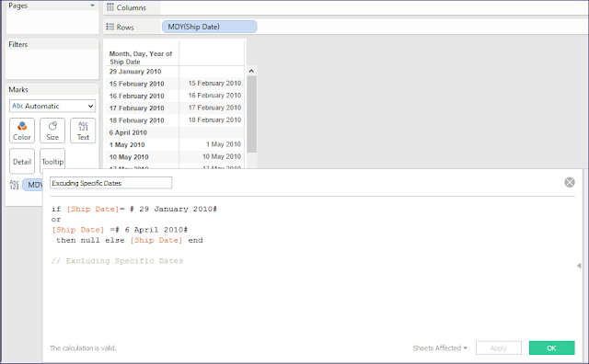Click the Month, Day, Year of Ship Date header
Viewport: 589px width, 364px height.
[x=141, y=58]
